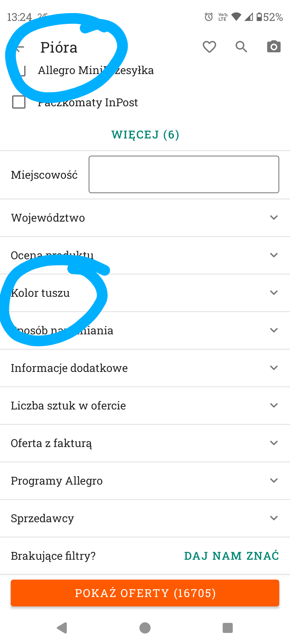Screen dimensions: 290x644
Task: Expand the Ocena produktu filter
Action: 145,255
